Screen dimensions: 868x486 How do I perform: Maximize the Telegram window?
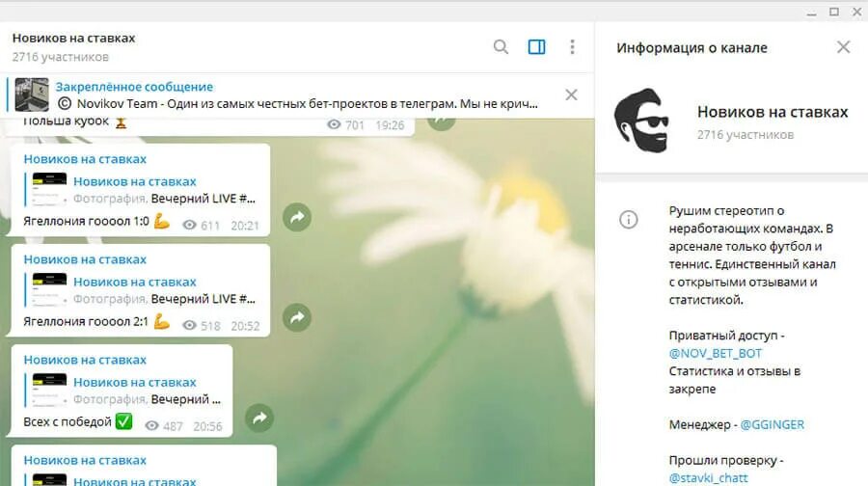pos(834,12)
